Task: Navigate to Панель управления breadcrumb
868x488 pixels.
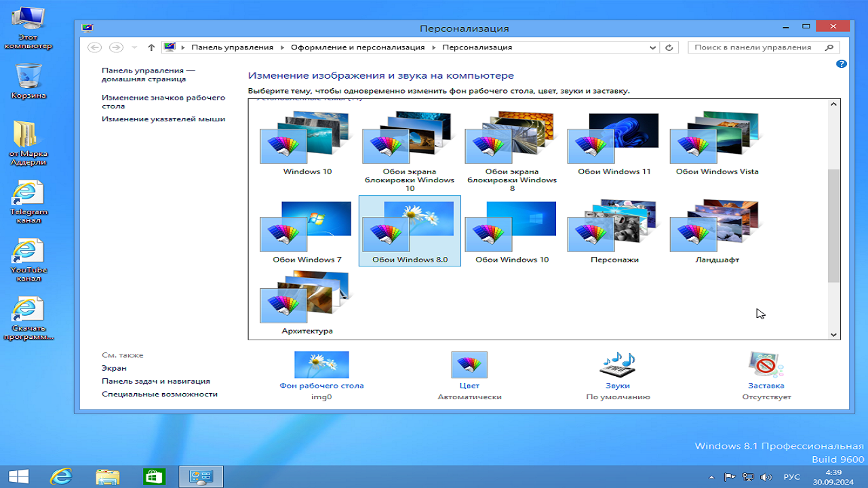Action: pyautogui.click(x=233, y=47)
